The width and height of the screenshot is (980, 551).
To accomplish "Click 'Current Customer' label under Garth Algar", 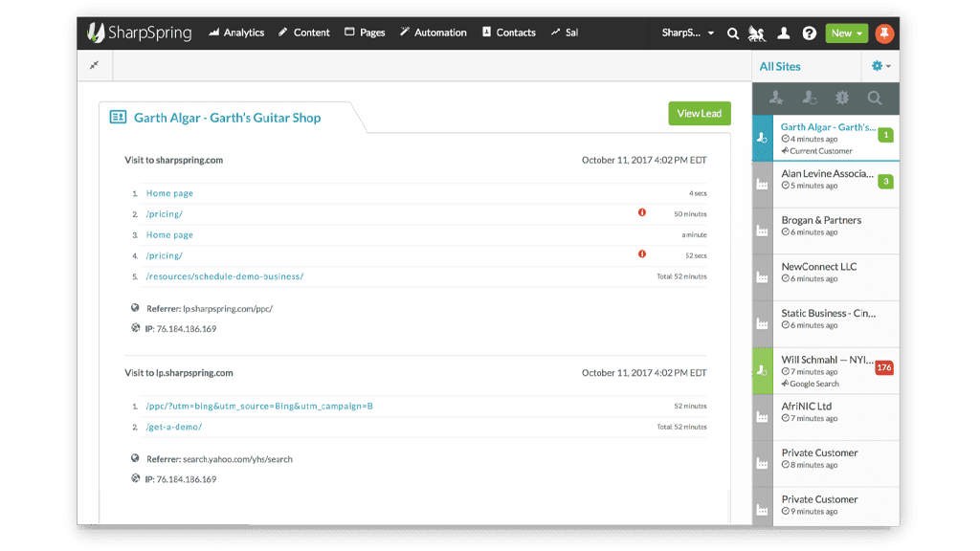I will click(x=820, y=150).
